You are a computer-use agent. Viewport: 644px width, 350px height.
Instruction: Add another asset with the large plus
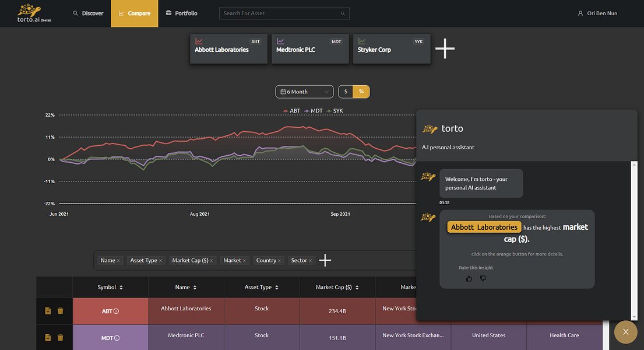pyautogui.click(x=445, y=49)
